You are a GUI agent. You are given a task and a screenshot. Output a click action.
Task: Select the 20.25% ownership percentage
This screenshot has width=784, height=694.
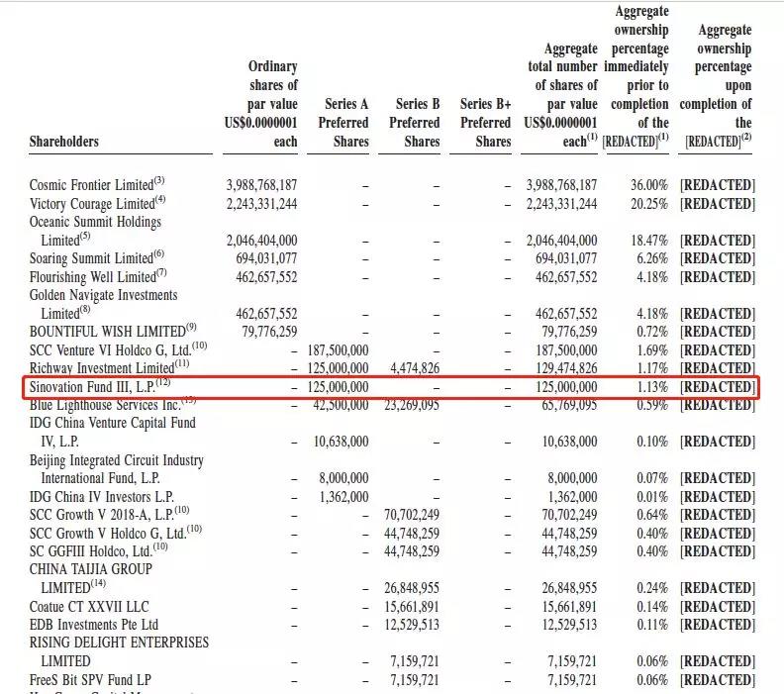[649, 204]
